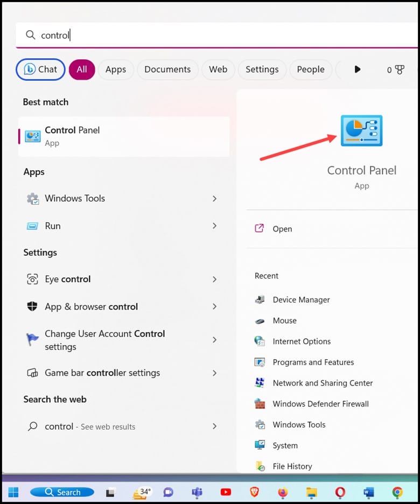Open Network and Sharing Center from Recent

click(x=323, y=383)
